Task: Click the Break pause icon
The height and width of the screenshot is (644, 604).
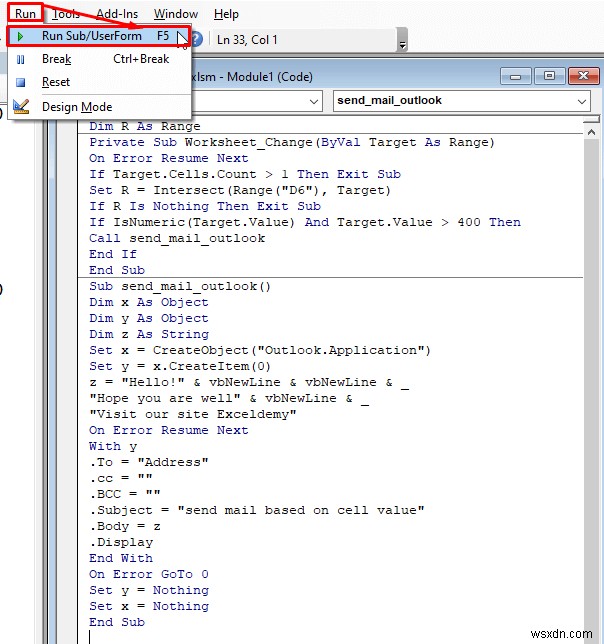Action: coord(20,60)
